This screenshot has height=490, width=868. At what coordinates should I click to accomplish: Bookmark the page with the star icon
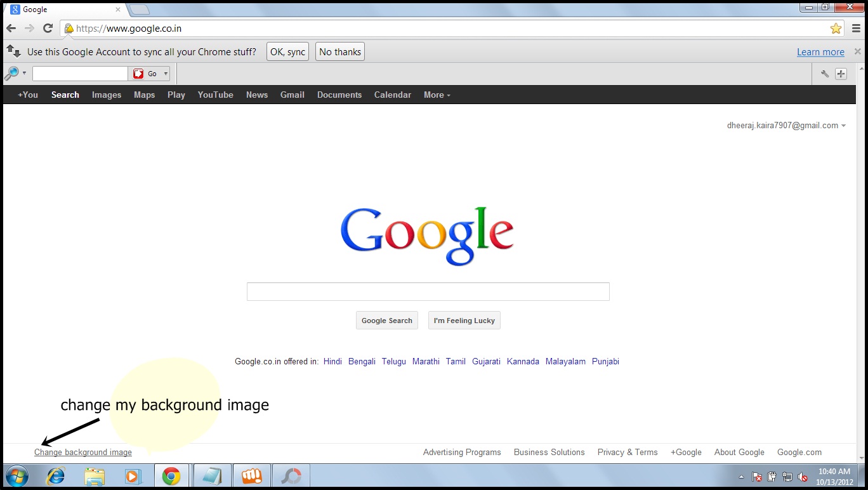coord(836,29)
